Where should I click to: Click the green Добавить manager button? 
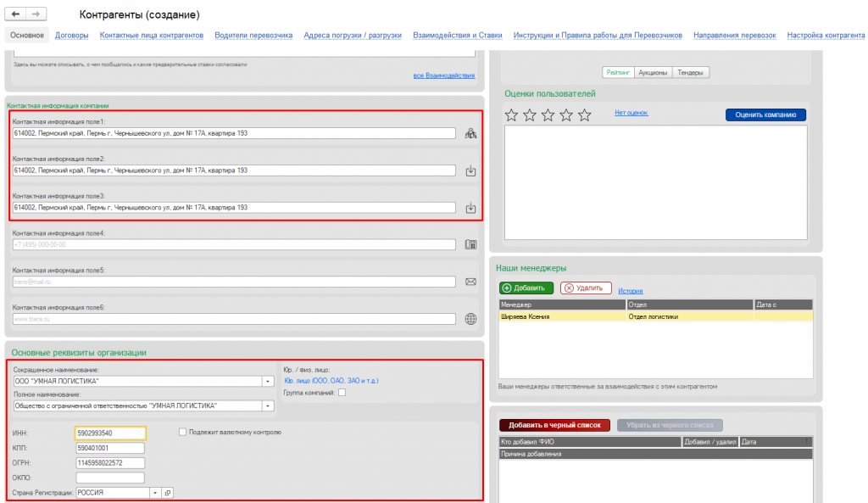click(526, 288)
